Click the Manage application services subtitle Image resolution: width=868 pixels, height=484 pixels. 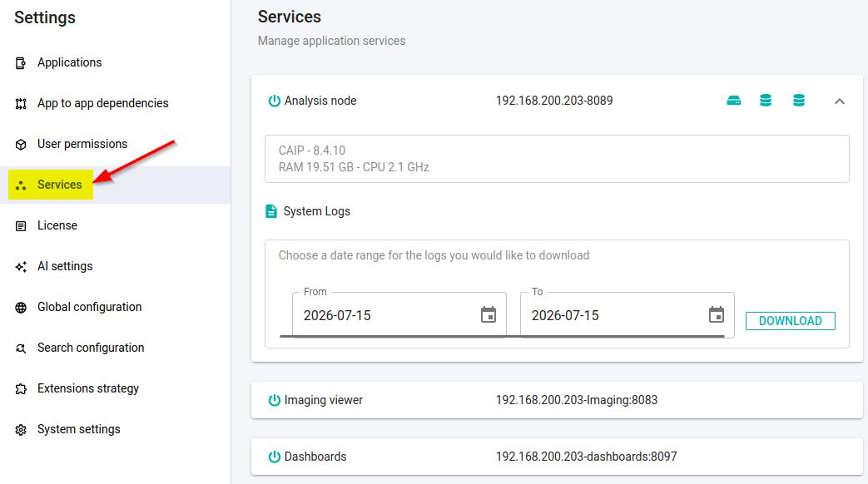pos(331,41)
